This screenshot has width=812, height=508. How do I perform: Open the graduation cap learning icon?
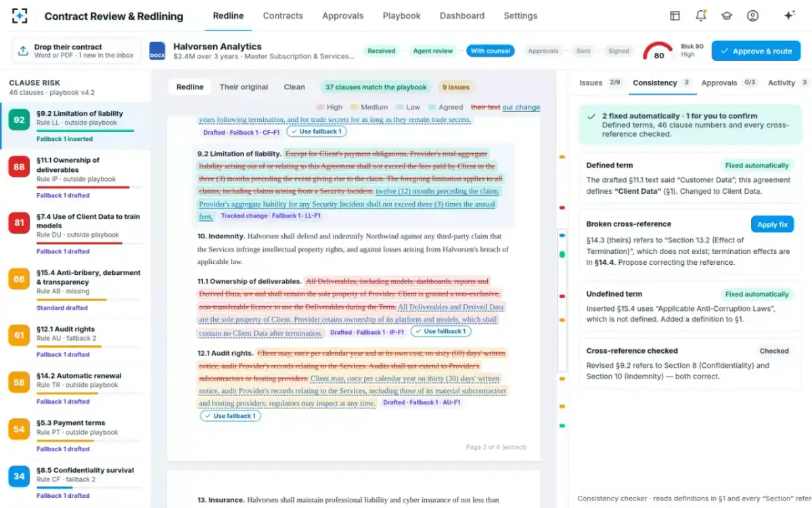(727, 16)
